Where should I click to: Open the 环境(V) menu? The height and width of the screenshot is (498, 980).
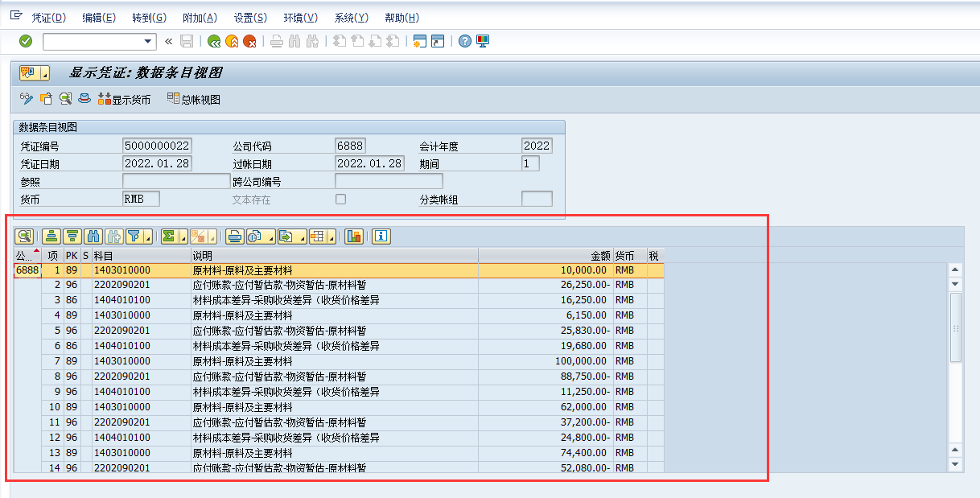299,17
